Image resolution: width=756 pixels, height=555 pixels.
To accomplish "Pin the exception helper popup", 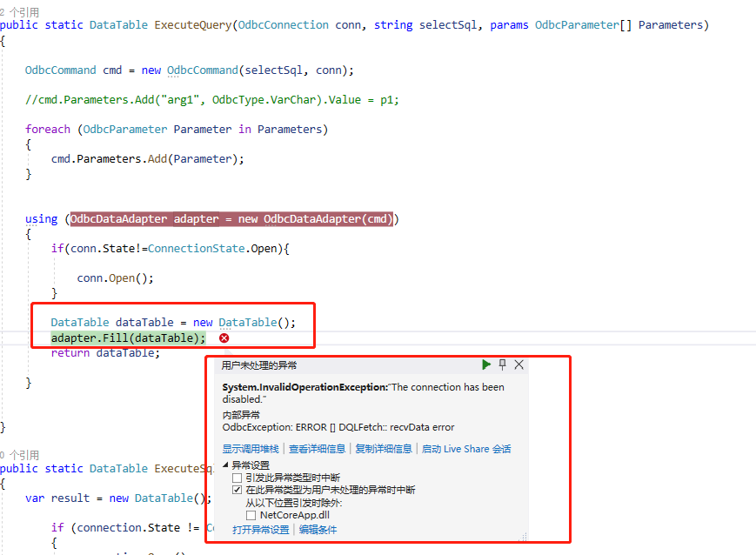I will 503,364.
